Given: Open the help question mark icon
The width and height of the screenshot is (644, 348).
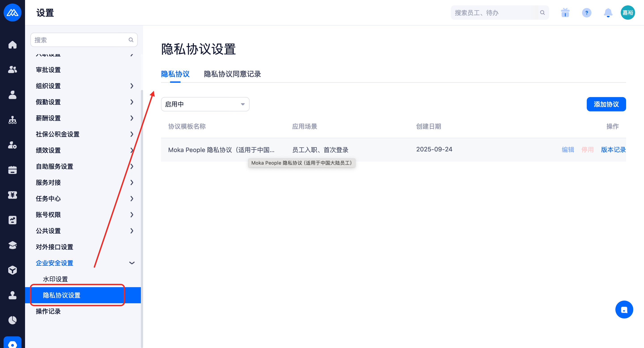Looking at the screenshot, I should (587, 13).
